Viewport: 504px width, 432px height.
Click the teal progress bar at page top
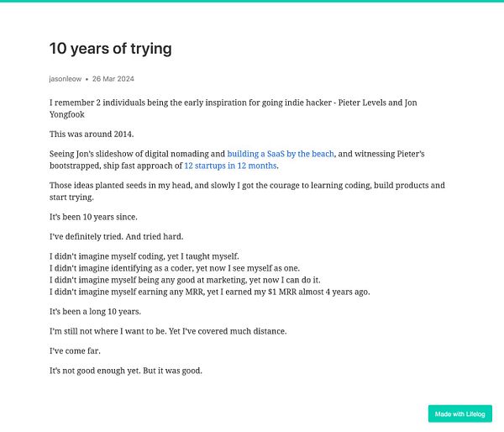click(x=252, y=1)
